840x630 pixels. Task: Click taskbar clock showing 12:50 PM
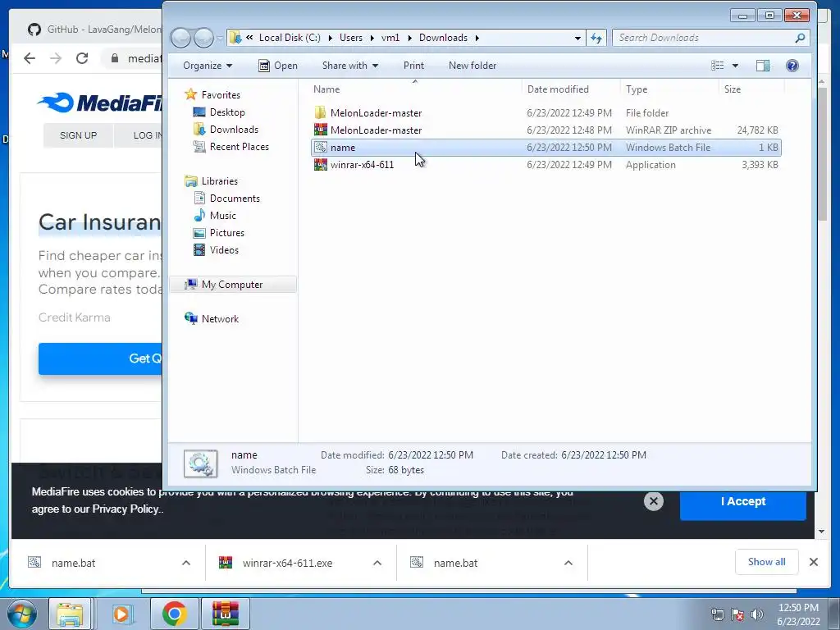[x=798, y=608]
